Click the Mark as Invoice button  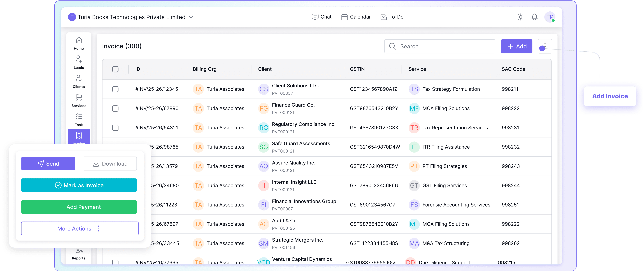[x=79, y=185]
